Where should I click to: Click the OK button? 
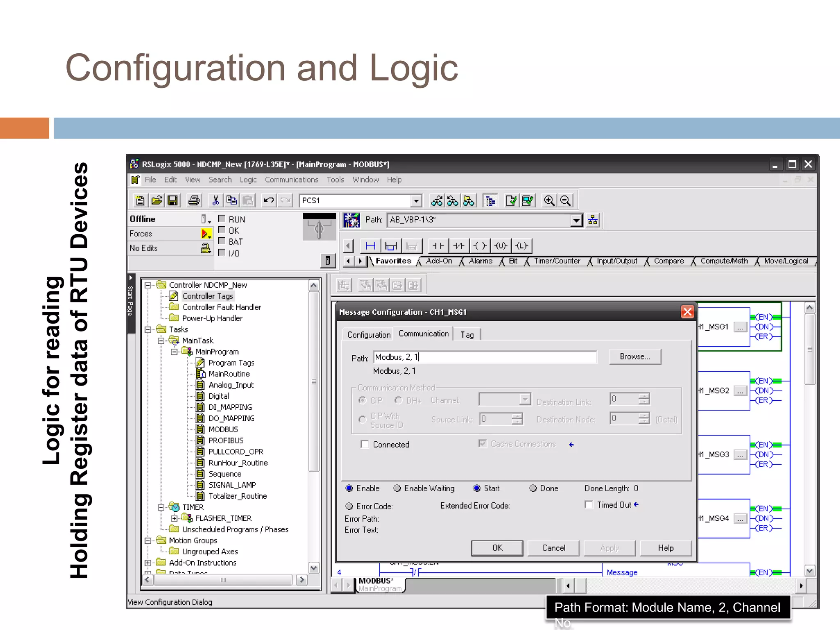click(x=498, y=548)
